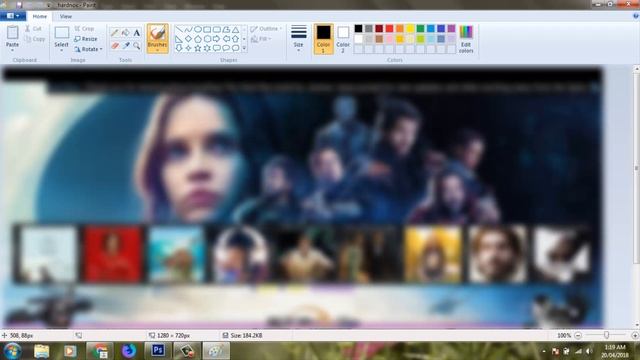Image resolution: width=640 pixels, height=360 pixels.
Task: Choose the Rounded rectangular callout shape
Action: click(x=217, y=48)
